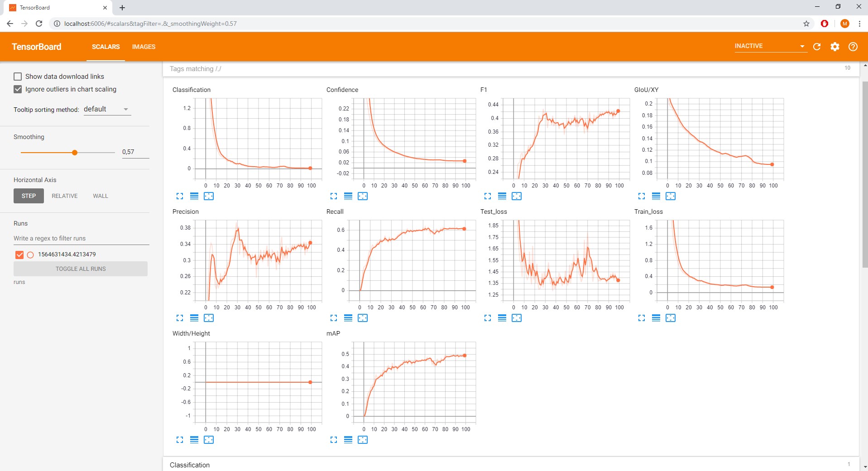
Task: Open TensorBoard help via the question mark icon
Action: pos(853,47)
